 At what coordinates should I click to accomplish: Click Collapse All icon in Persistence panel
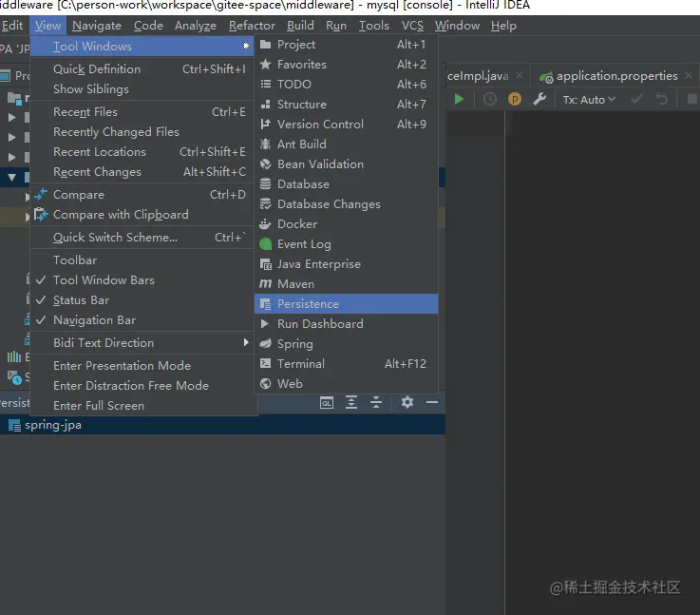coord(376,402)
